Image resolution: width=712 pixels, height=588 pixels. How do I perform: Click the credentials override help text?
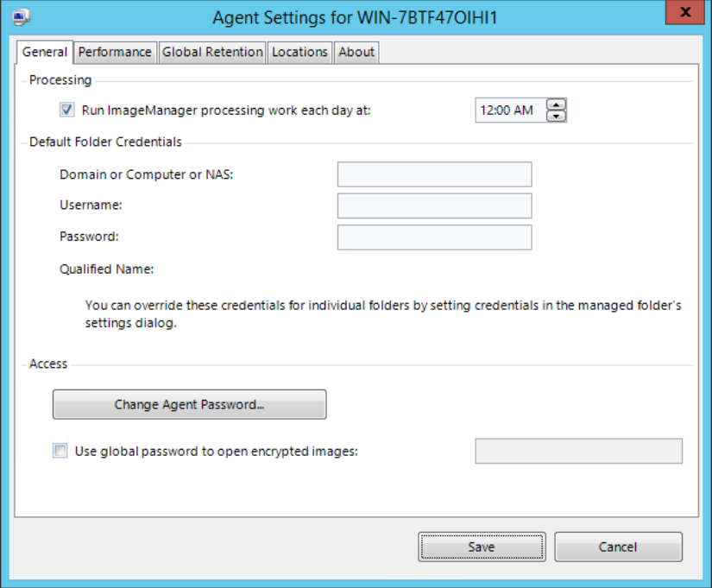click(x=383, y=314)
